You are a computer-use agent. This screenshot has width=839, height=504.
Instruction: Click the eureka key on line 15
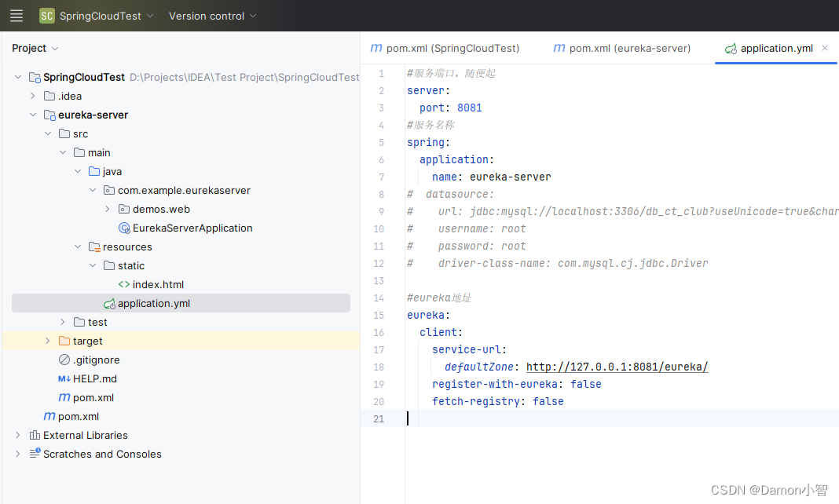pyautogui.click(x=425, y=315)
